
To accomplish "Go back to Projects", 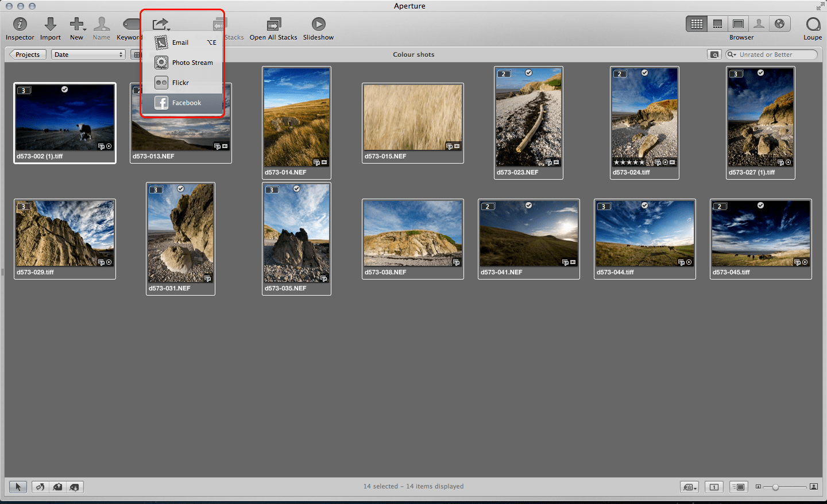I will coord(28,55).
